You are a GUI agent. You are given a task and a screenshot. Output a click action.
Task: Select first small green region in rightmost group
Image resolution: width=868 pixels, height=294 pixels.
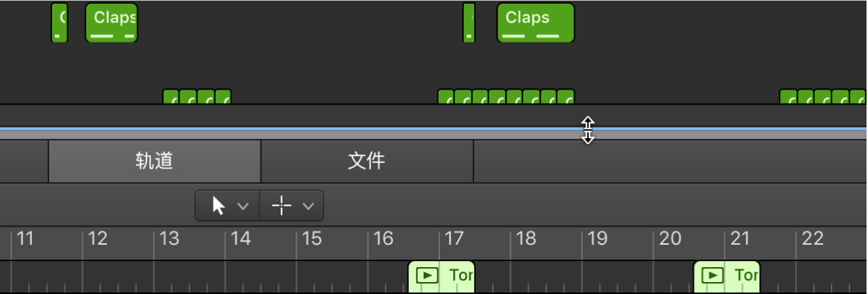[x=788, y=97]
